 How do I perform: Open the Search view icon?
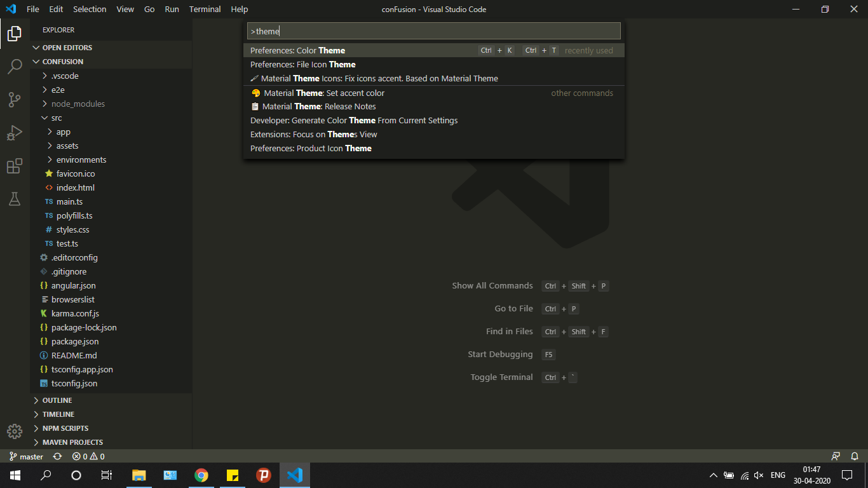tap(15, 66)
